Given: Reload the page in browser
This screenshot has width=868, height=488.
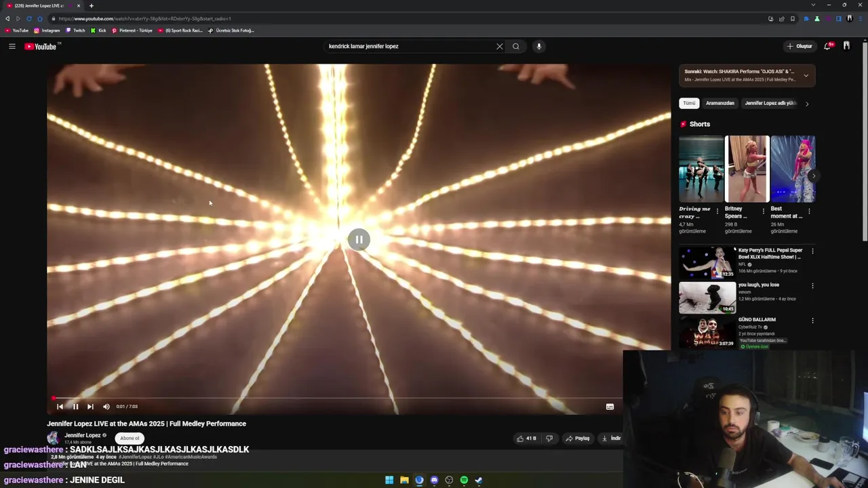Looking at the screenshot, I should (x=28, y=18).
